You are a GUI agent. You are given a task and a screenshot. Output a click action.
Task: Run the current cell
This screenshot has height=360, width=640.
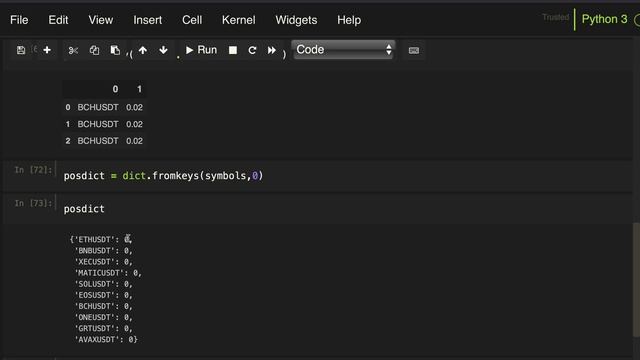[x=201, y=50]
